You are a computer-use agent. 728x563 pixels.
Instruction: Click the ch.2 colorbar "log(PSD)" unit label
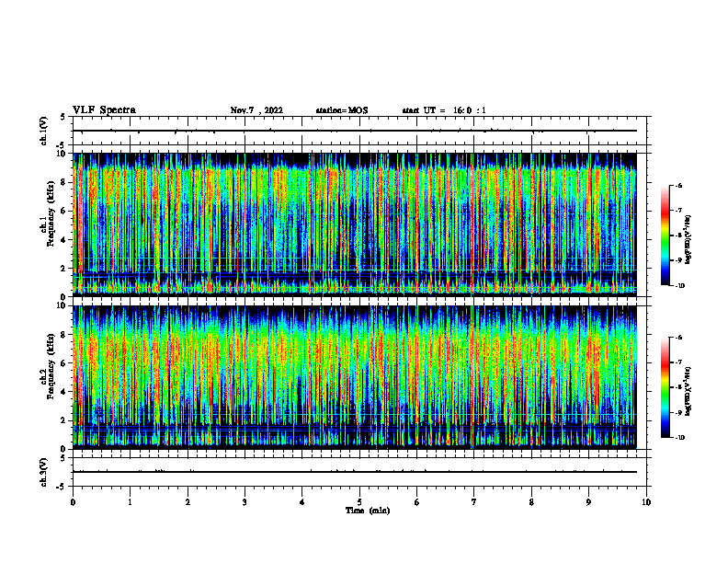688,391
